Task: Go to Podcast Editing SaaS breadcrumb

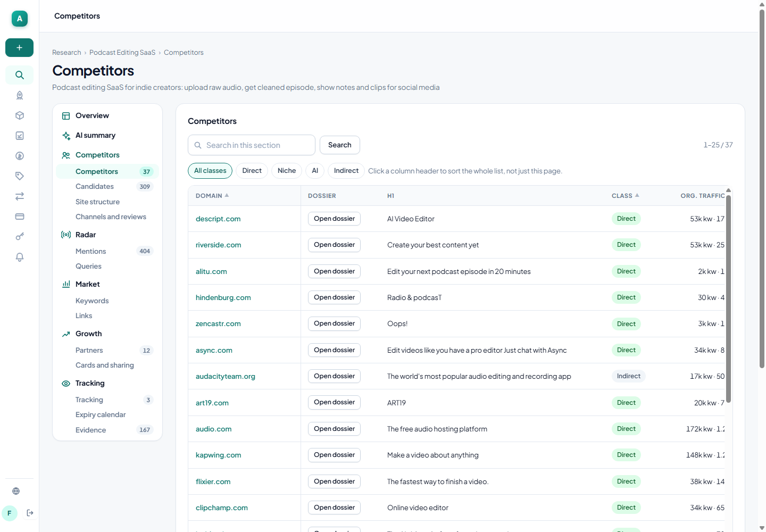Action: 122,52
